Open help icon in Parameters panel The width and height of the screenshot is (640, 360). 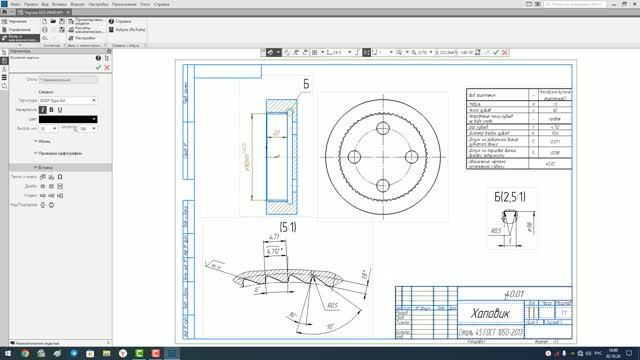tap(98, 58)
